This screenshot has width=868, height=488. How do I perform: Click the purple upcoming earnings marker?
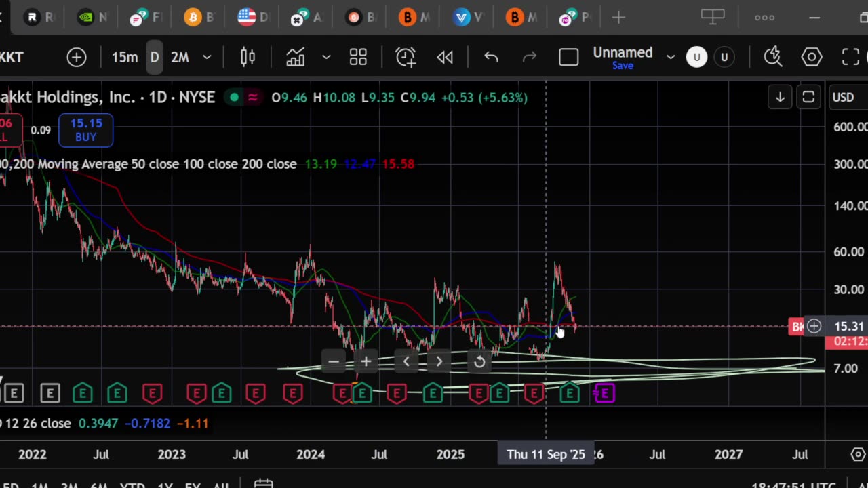604,393
